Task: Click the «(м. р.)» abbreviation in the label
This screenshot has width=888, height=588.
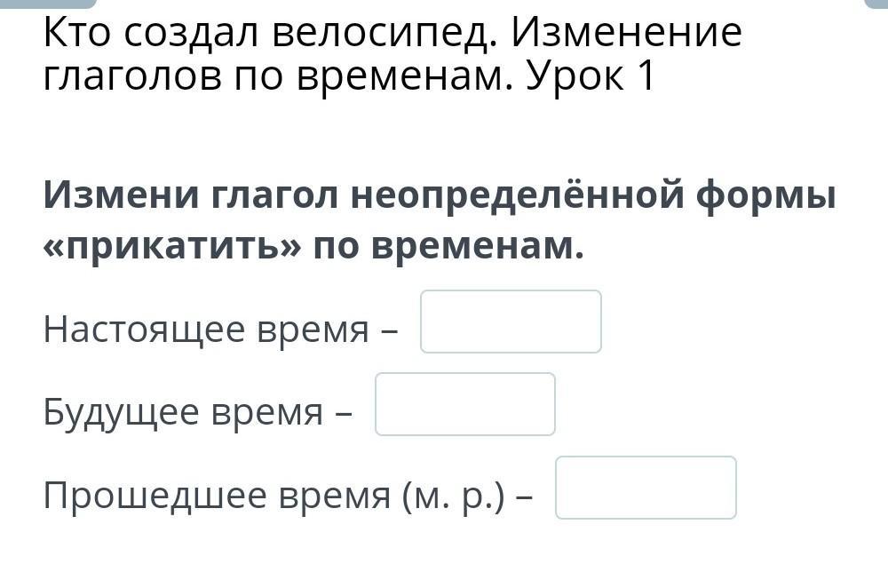Action: point(454,496)
